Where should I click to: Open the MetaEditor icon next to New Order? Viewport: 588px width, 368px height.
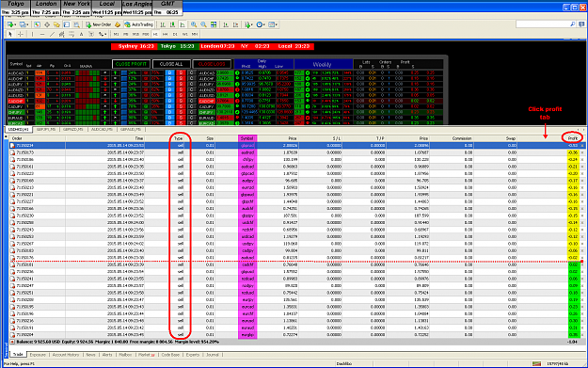118,24
